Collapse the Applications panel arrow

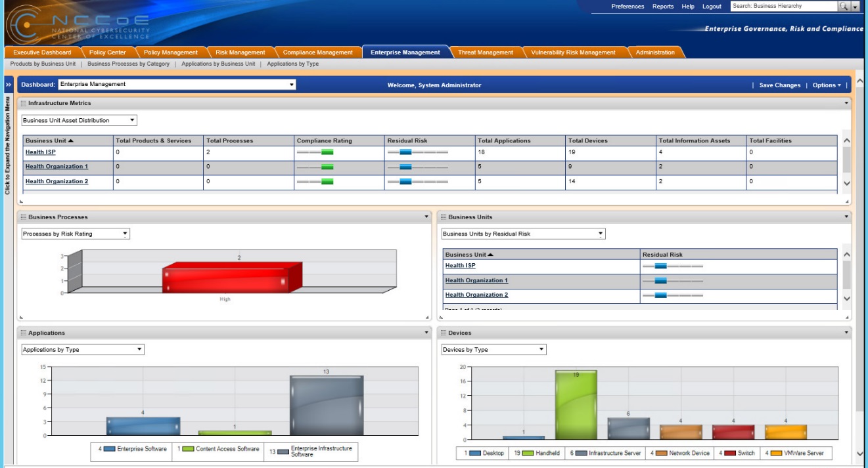pos(426,333)
